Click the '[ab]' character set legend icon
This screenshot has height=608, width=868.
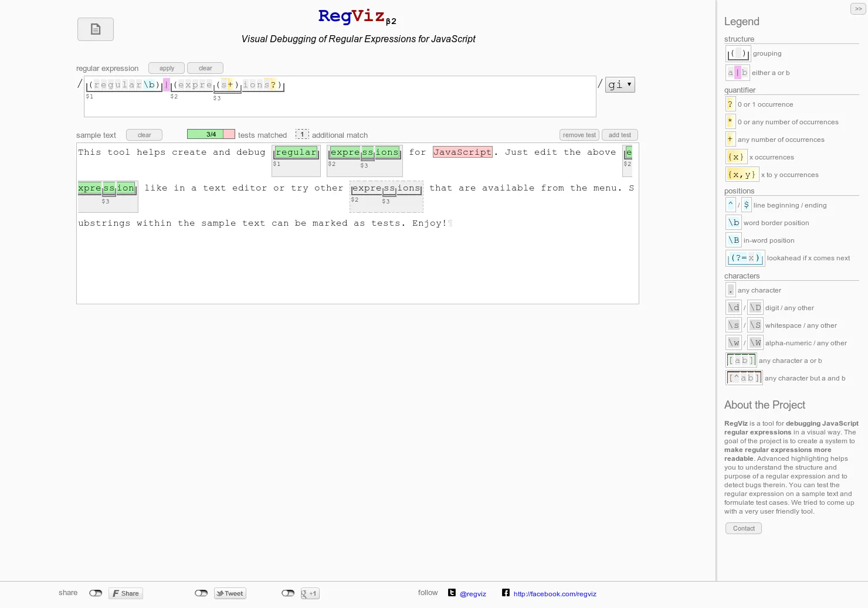741,361
